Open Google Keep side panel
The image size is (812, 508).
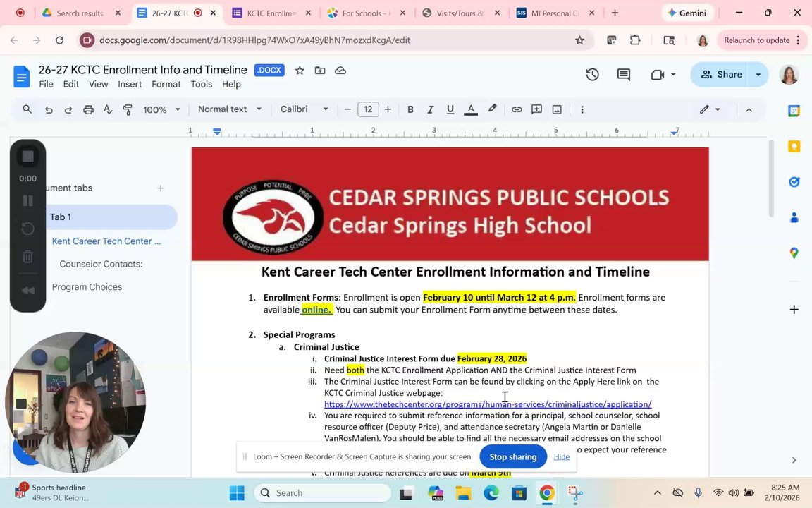(x=794, y=147)
